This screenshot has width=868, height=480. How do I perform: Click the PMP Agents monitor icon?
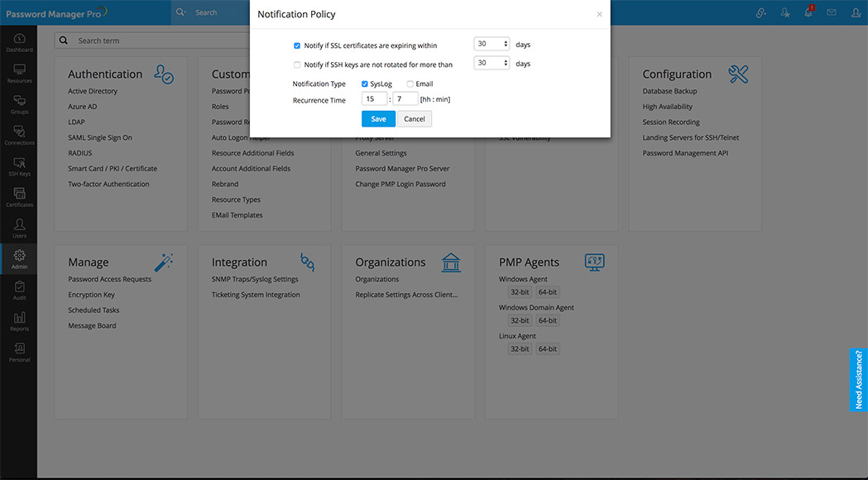pos(595,262)
